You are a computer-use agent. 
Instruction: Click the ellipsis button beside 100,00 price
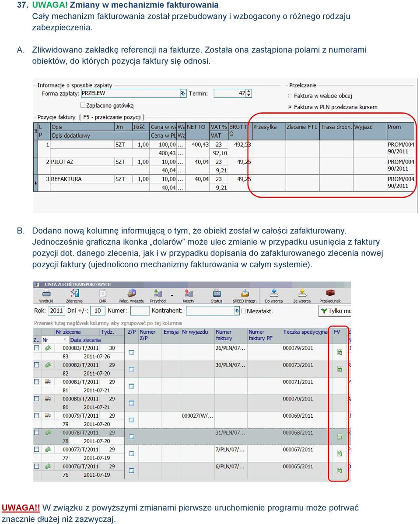click(181, 145)
